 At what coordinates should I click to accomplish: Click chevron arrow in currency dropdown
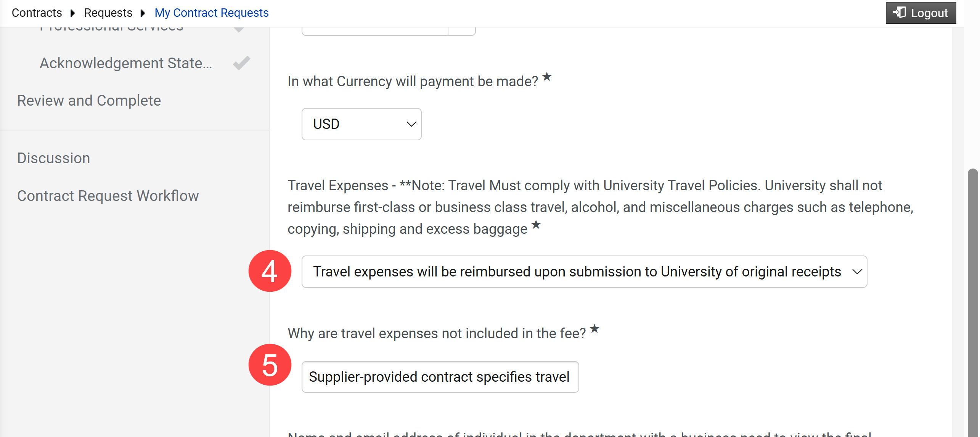point(411,124)
